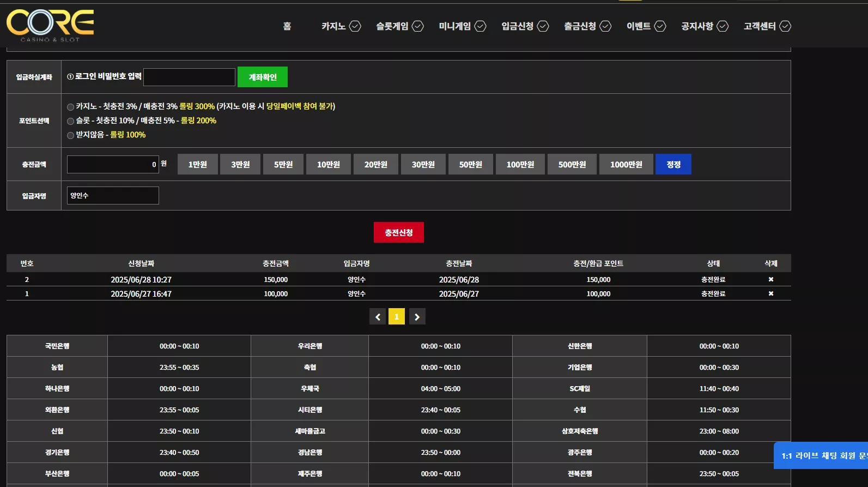Add 100만원 to charge amount
The height and width of the screenshot is (487, 868).
(x=520, y=164)
